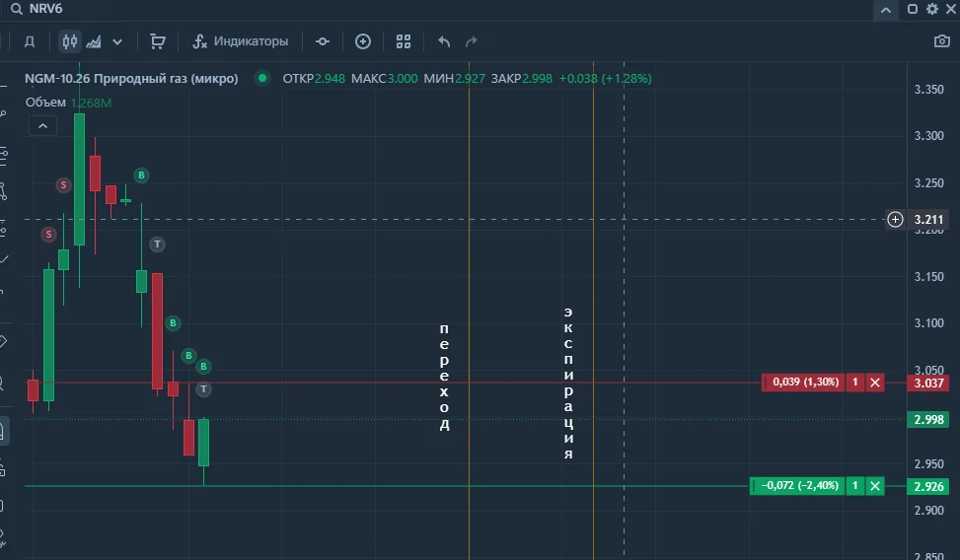Collapse the indicator legend with the chevron button
Screen dimensions: 960x560
[42, 126]
